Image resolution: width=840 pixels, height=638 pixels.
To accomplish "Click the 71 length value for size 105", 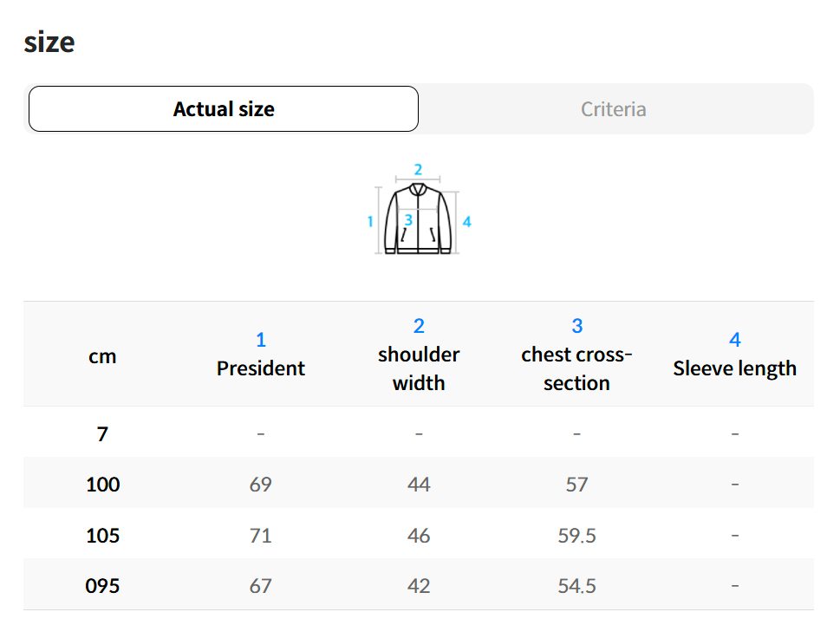I will (x=261, y=535).
